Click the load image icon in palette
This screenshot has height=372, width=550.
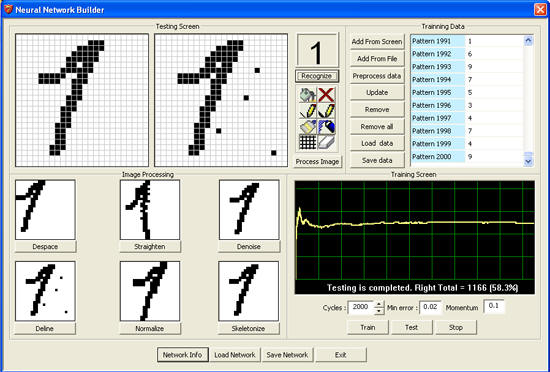coord(308,95)
